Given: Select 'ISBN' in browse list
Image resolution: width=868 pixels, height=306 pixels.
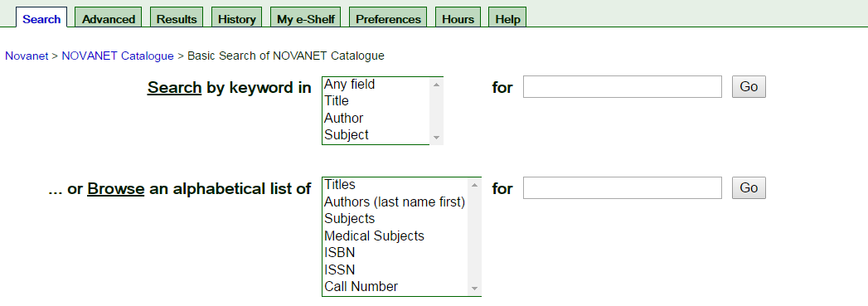Looking at the screenshot, I should [395, 253].
